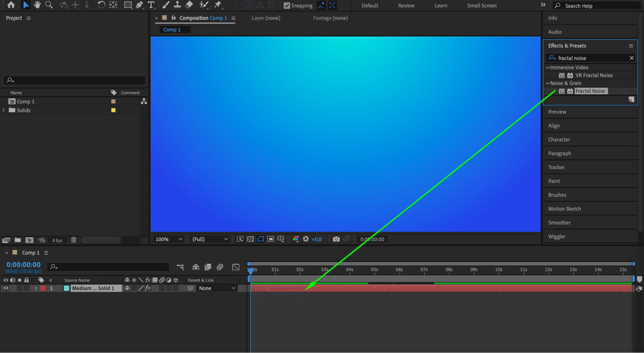The height and width of the screenshot is (353, 644).
Task: Select the Pen tool
Action: pos(139,5)
